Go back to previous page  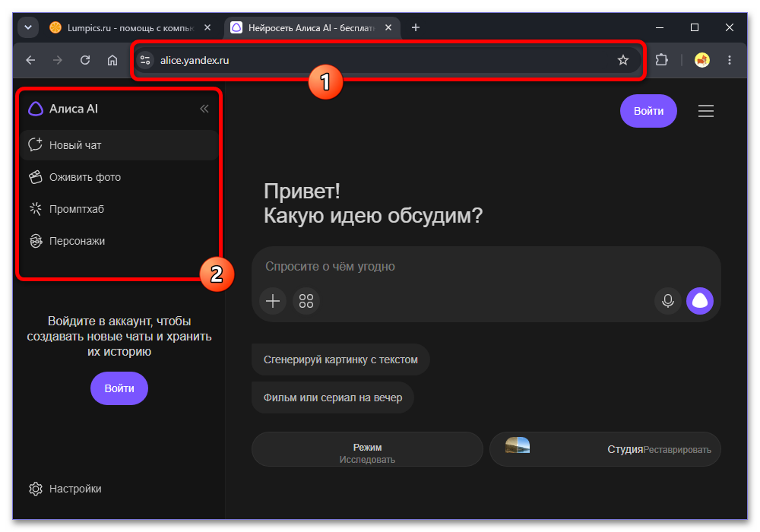click(x=30, y=60)
